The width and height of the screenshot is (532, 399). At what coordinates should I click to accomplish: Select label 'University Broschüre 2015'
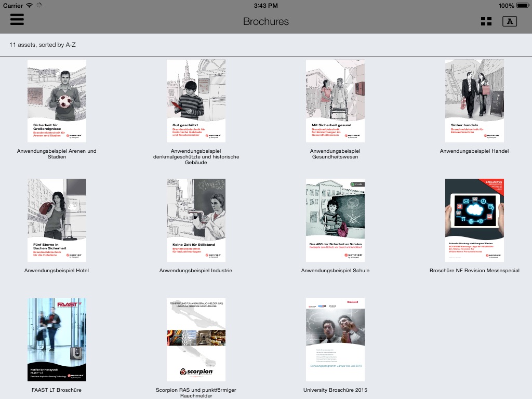click(x=335, y=390)
